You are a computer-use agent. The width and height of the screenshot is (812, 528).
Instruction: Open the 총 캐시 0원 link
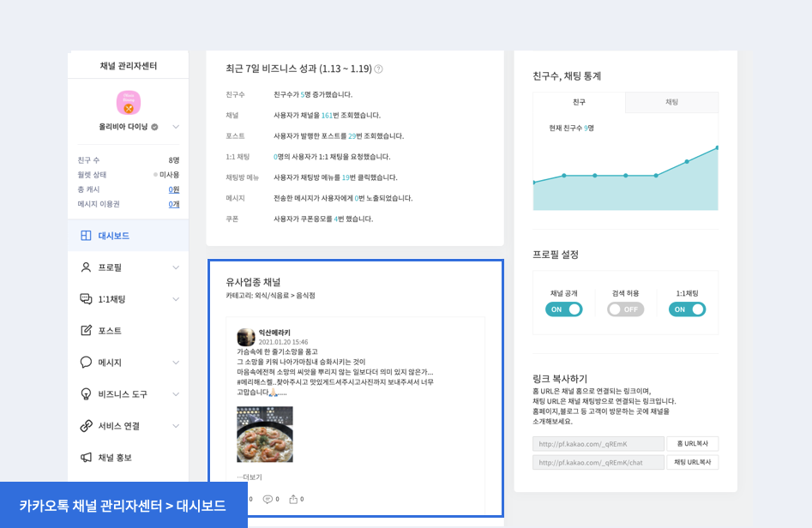174,189
